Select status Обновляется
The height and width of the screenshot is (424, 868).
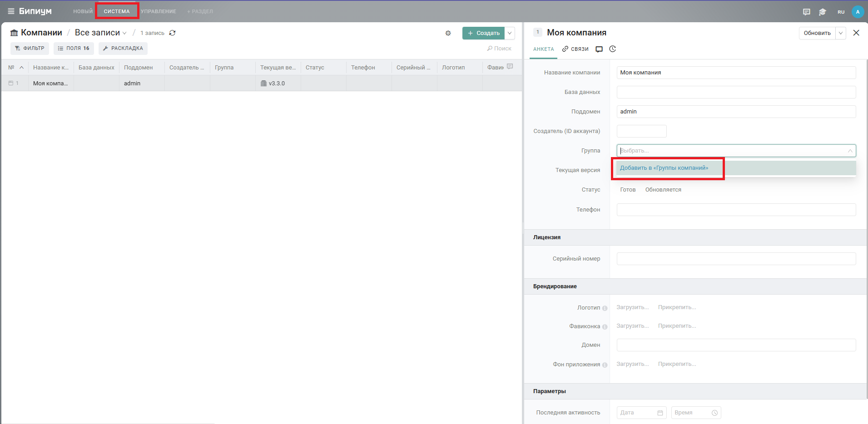pyautogui.click(x=663, y=190)
